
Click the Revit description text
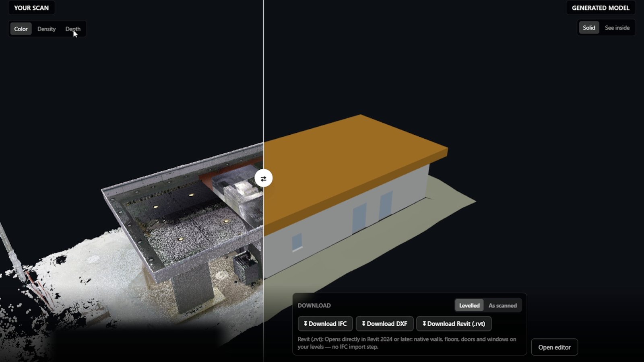[407, 343]
